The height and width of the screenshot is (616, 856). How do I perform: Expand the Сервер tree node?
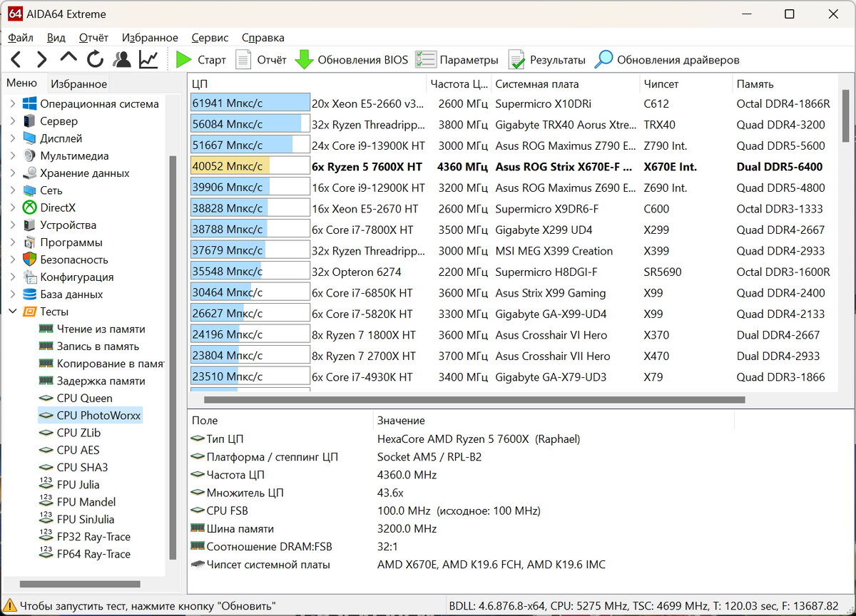click(x=12, y=121)
